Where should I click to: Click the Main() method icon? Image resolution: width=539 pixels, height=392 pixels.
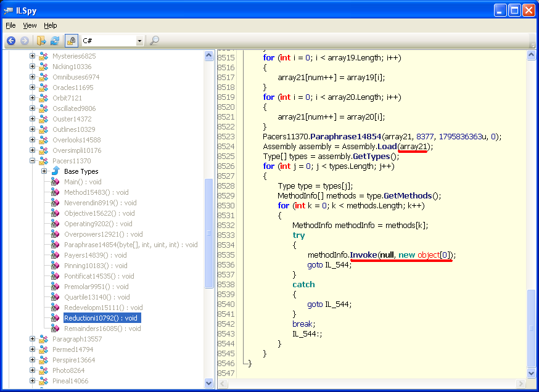[x=56, y=182]
